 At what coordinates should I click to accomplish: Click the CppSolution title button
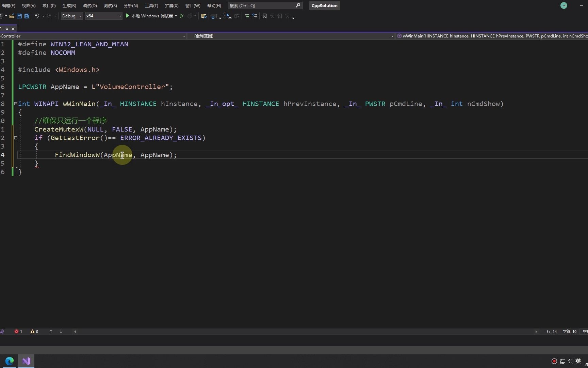click(325, 5)
